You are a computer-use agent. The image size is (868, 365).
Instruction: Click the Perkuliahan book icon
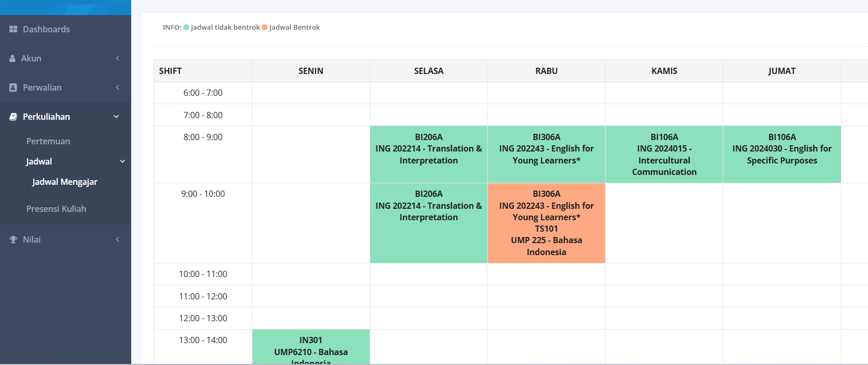13,117
